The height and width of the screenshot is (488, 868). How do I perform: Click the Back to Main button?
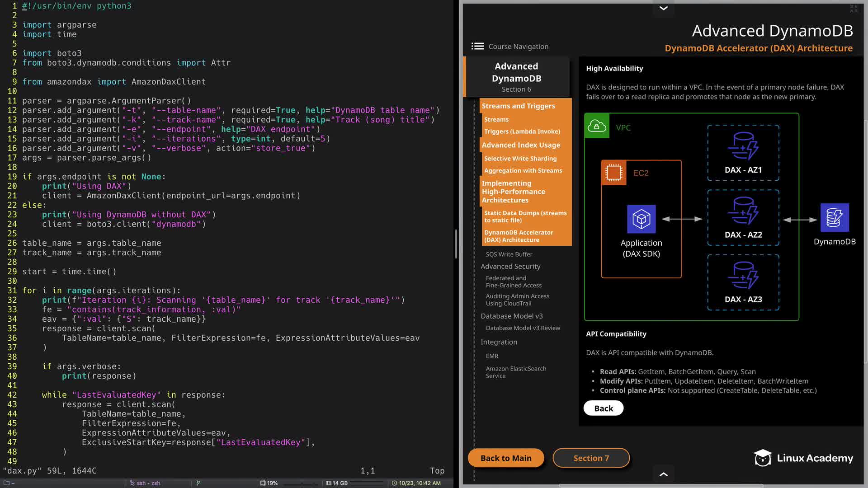tap(506, 458)
